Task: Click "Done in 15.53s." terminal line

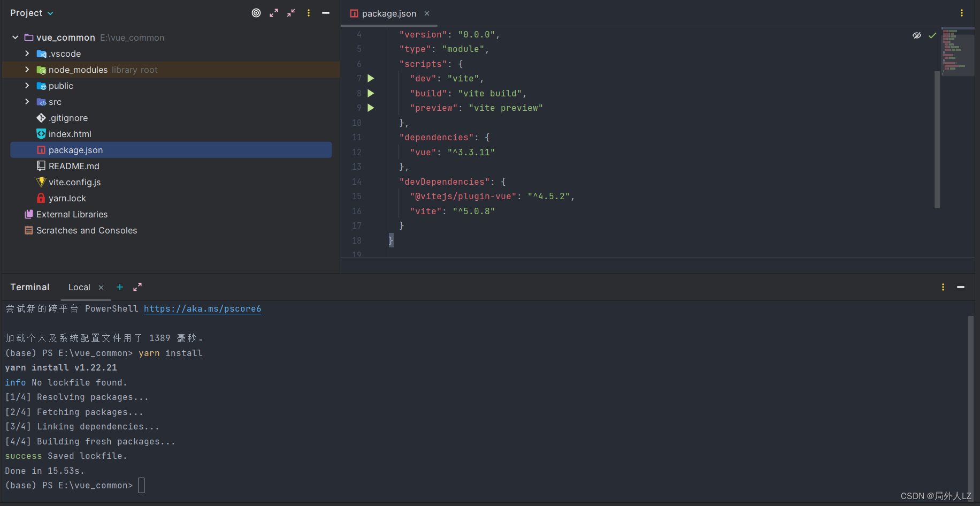Action: [44, 471]
